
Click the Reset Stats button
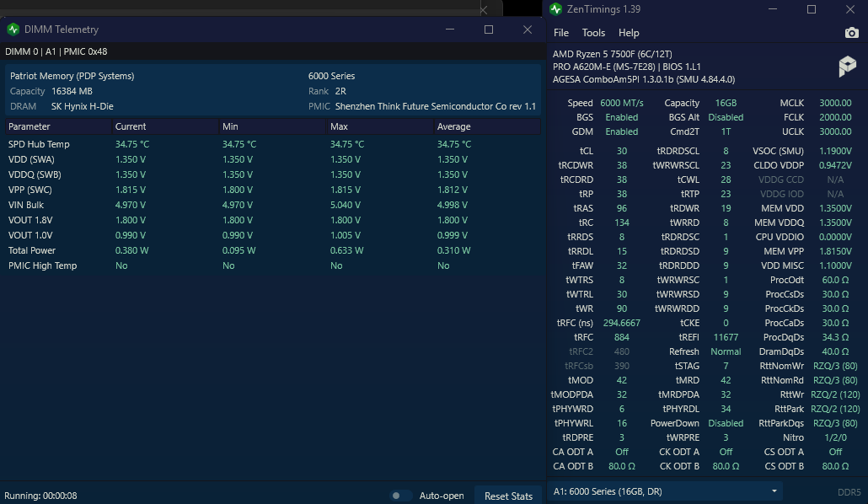[x=508, y=496]
